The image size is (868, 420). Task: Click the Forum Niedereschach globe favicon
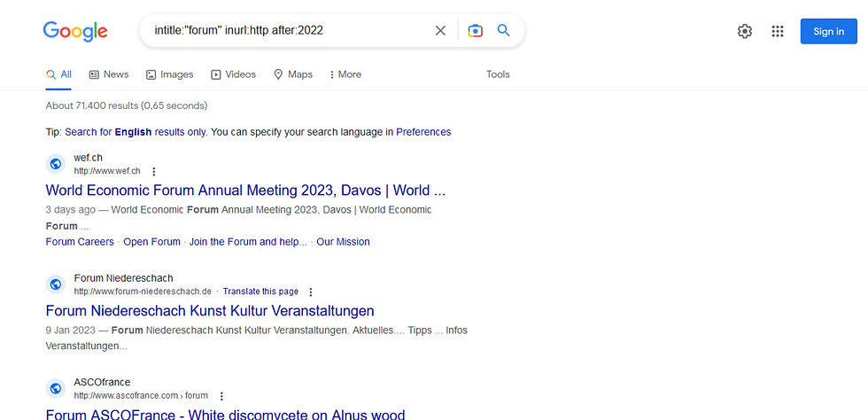coord(55,284)
